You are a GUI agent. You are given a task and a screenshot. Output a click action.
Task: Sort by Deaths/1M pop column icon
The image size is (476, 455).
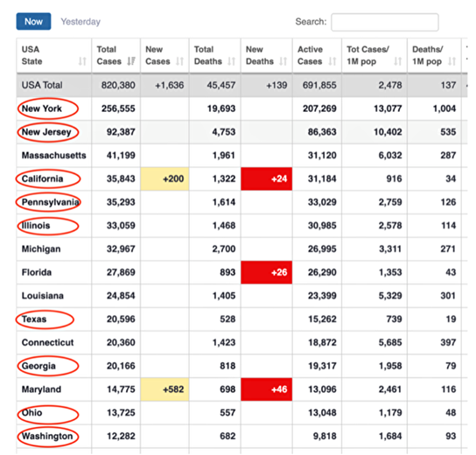pos(452,61)
